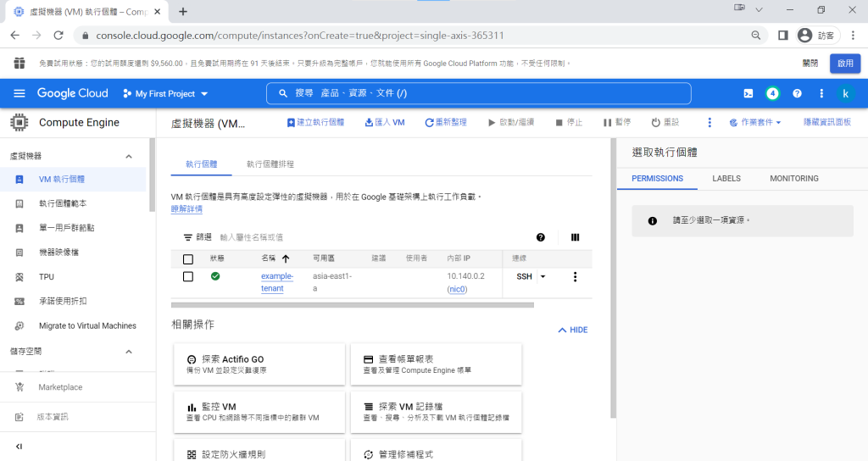Open the Google Cloud navigation hamburger menu
The image size is (868, 461).
19,93
